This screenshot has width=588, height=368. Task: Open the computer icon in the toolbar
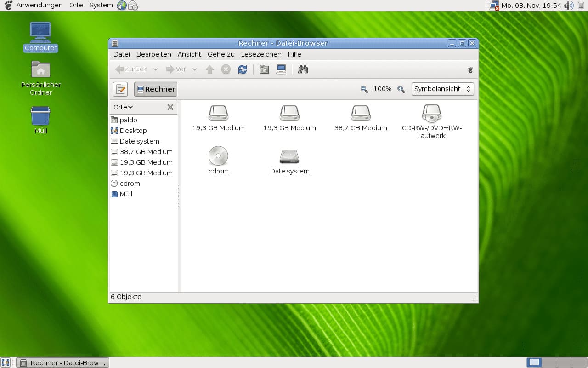click(x=281, y=69)
